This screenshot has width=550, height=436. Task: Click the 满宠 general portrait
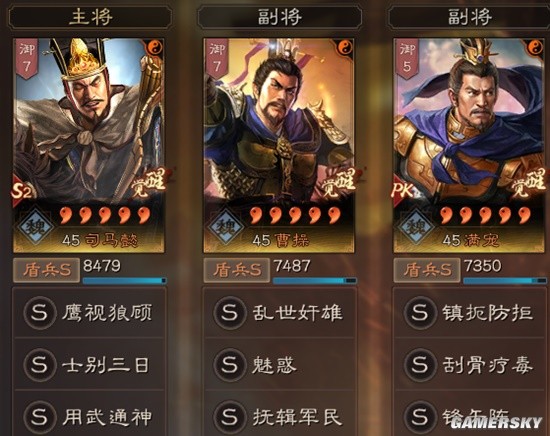coord(469,146)
